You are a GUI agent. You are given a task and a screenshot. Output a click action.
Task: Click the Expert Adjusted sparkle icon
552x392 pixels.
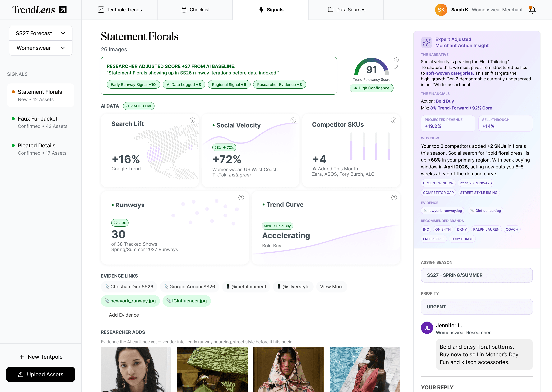pyautogui.click(x=427, y=42)
